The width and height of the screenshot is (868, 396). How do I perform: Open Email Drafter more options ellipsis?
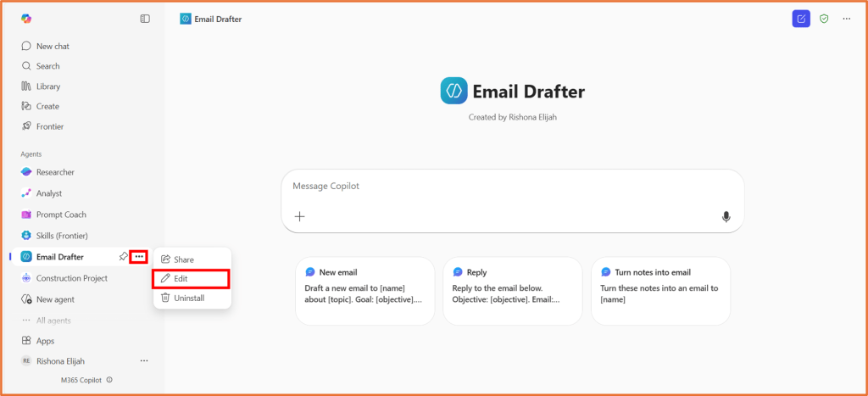click(x=139, y=256)
